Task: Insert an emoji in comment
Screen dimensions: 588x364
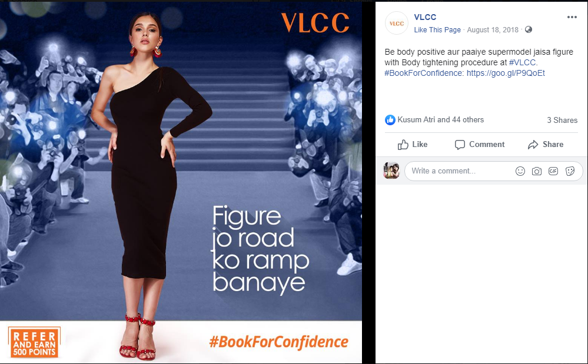Action: [520, 171]
